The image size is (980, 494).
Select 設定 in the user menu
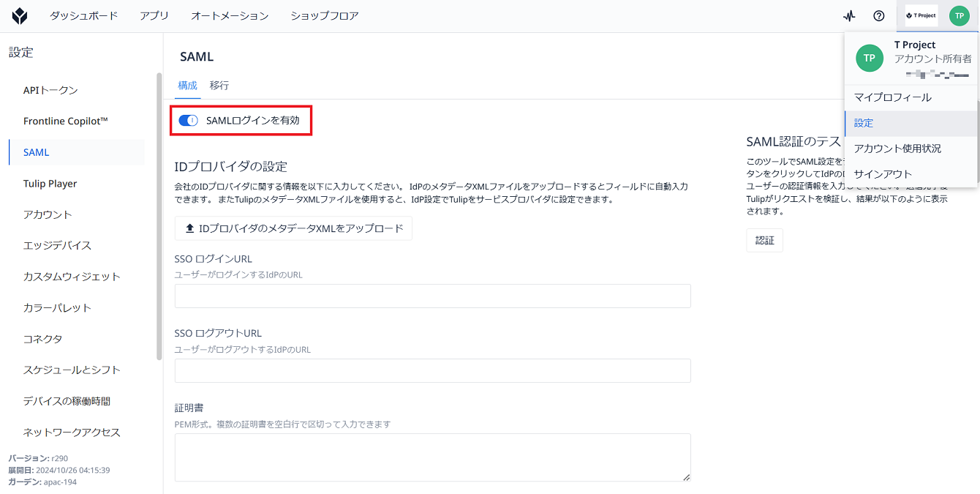tap(911, 123)
